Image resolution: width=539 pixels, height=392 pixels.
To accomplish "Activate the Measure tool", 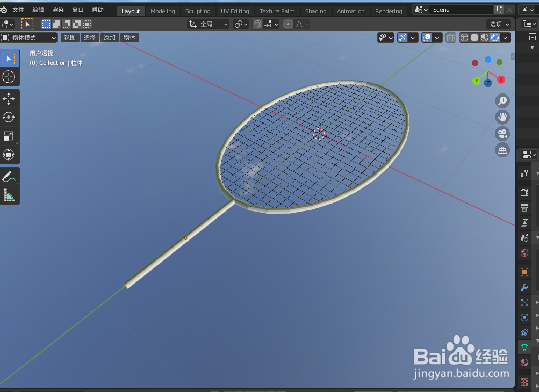I will coord(9,195).
